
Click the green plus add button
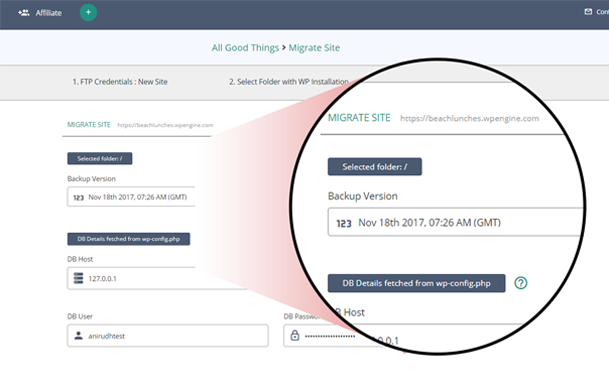tap(88, 12)
